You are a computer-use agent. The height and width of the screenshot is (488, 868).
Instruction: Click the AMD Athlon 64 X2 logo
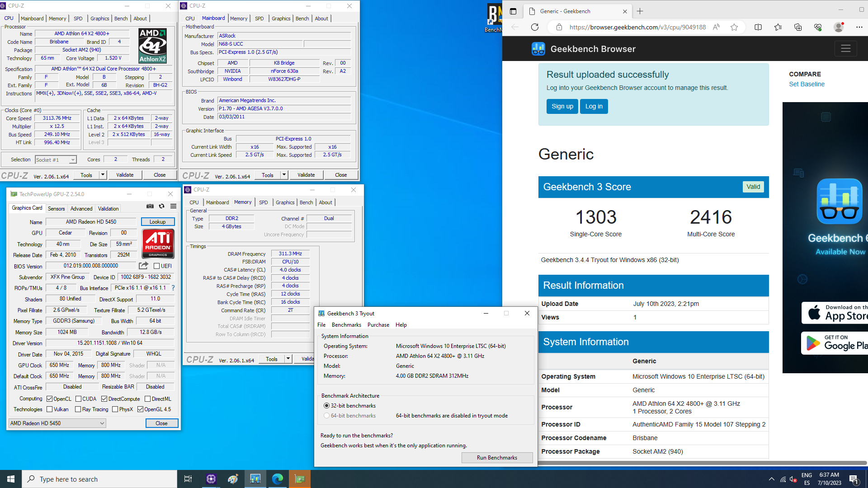click(x=152, y=46)
